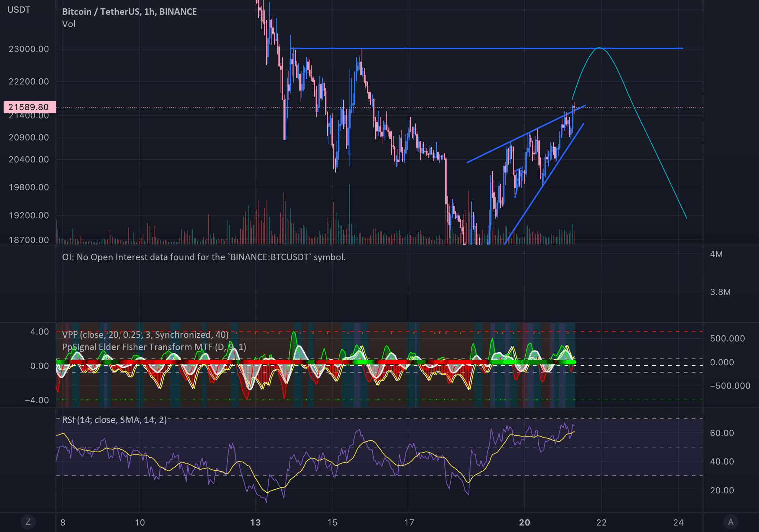The height and width of the screenshot is (532, 759).
Task: Click date 8 on time axis
Action: point(63,522)
